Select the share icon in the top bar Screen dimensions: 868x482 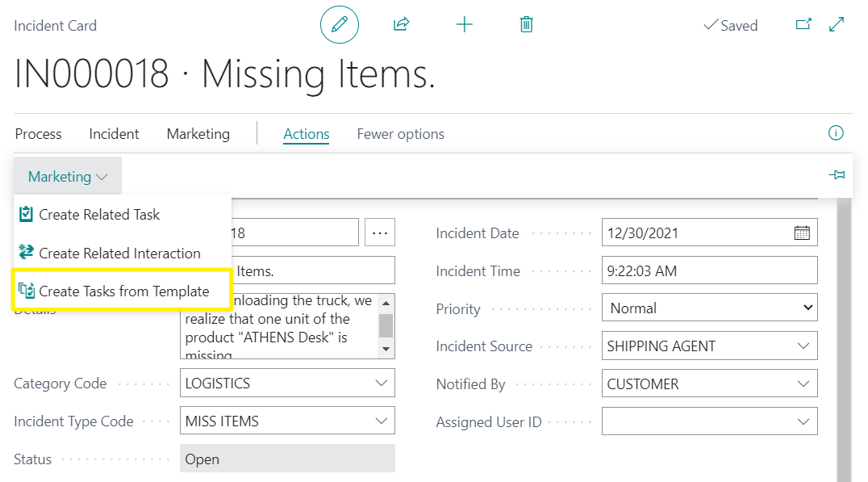pos(401,24)
